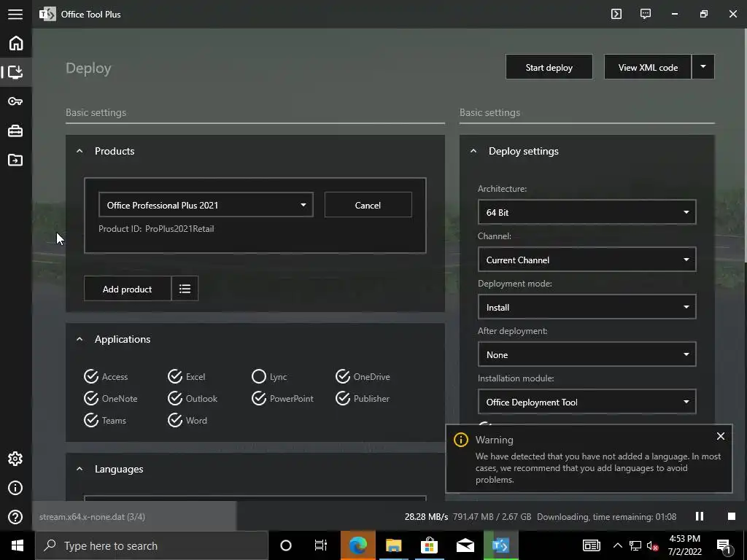The width and height of the screenshot is (747, 560).
Task: Launch Microsoft Edge from taskbar
Action: point(357,545)
